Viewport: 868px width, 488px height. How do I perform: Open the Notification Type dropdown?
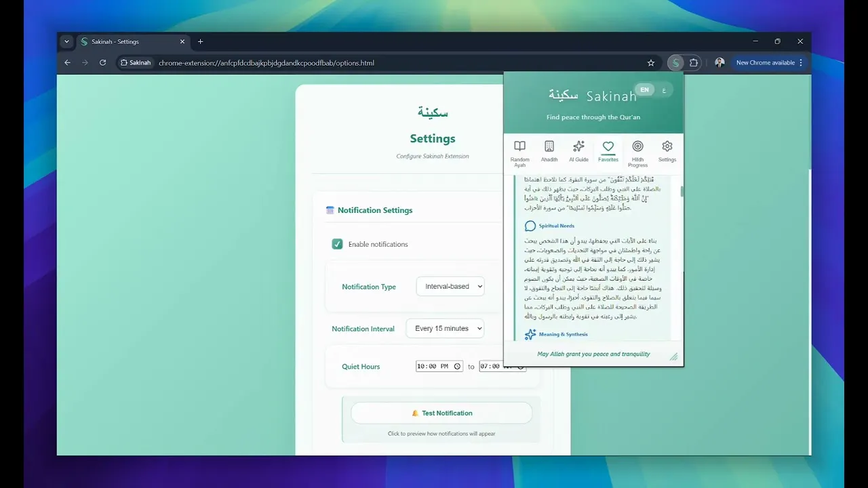click(x=450, y=287)
